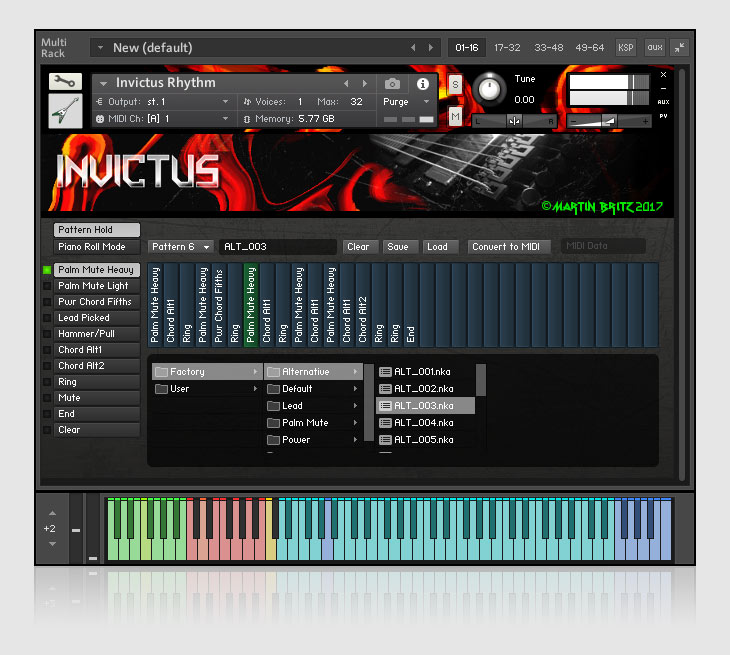Click the guitar instrument icon

coord(65,111)
